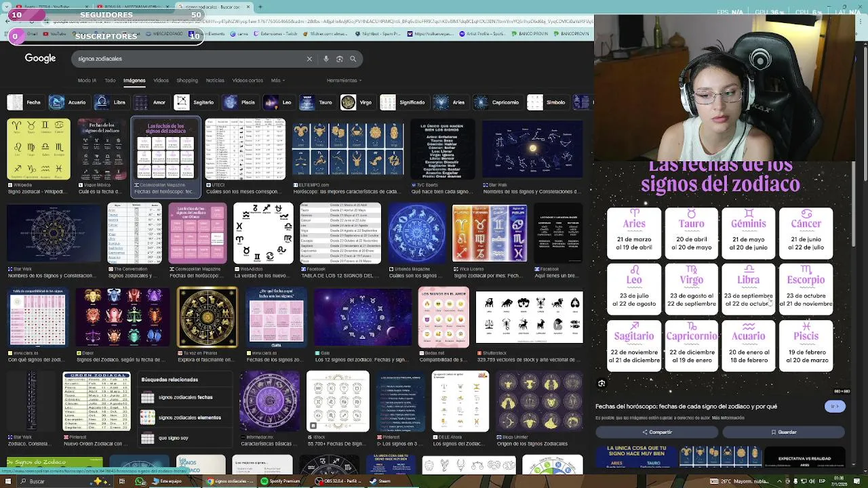Viewport: 868px width, 488px height.
Task: Click the Compartir share button
Action: [x=657, y=432]
